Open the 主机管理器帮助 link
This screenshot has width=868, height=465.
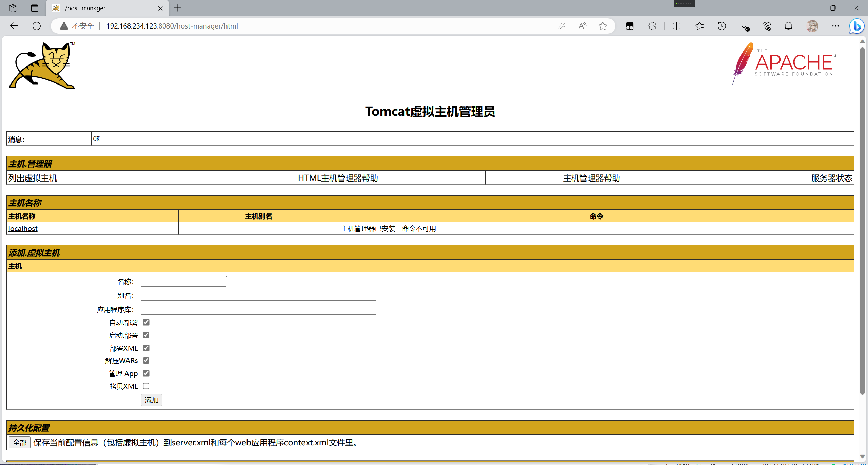point(592,178)
